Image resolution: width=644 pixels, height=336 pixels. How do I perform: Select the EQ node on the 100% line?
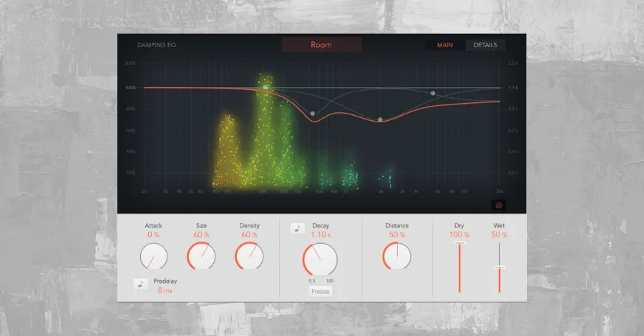click(265, 87)
